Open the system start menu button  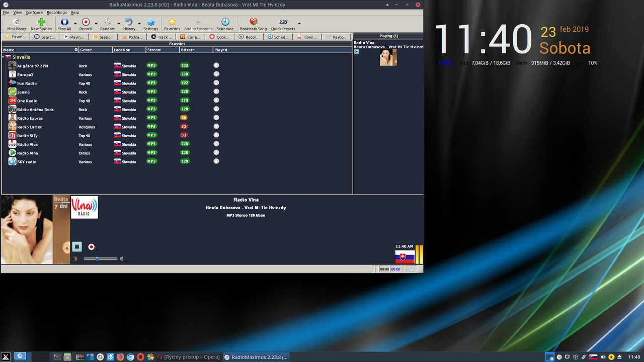[x=6, y=357]
